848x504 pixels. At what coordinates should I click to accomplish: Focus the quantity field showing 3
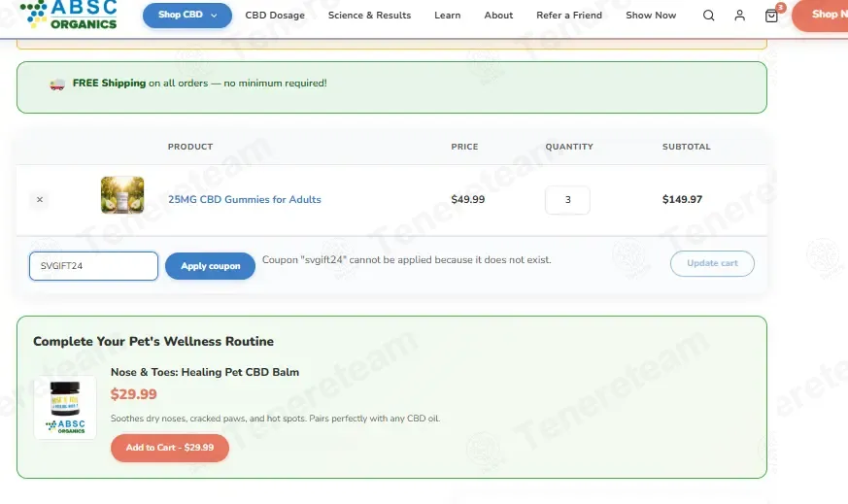[567, 200]
